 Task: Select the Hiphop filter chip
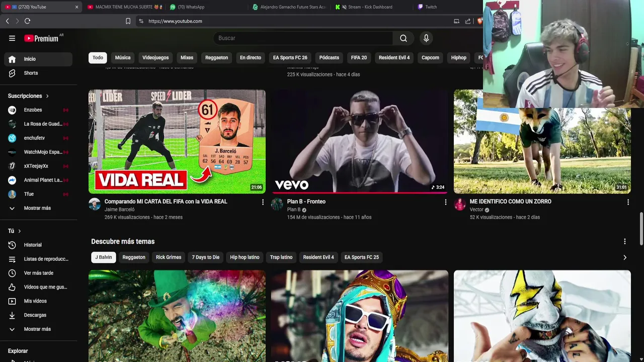459,58
